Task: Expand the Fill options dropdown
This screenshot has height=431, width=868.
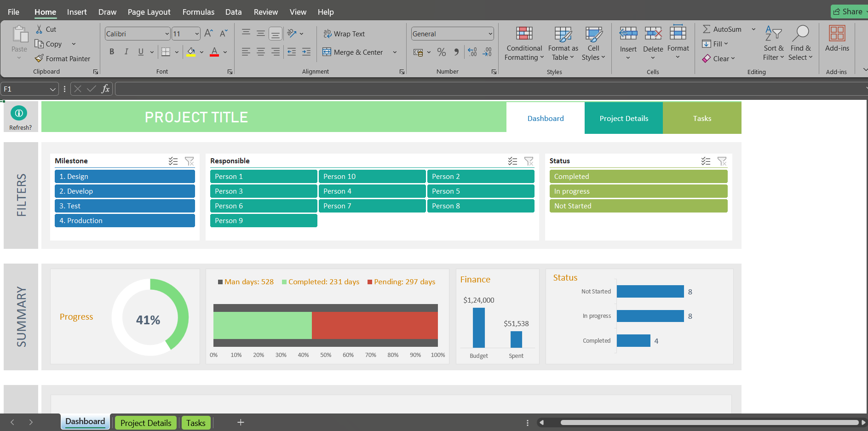Action: [x=727, y=44]
